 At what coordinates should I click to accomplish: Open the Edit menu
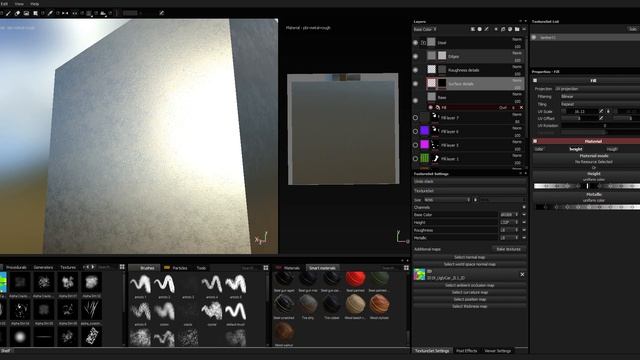coord(4,4)
